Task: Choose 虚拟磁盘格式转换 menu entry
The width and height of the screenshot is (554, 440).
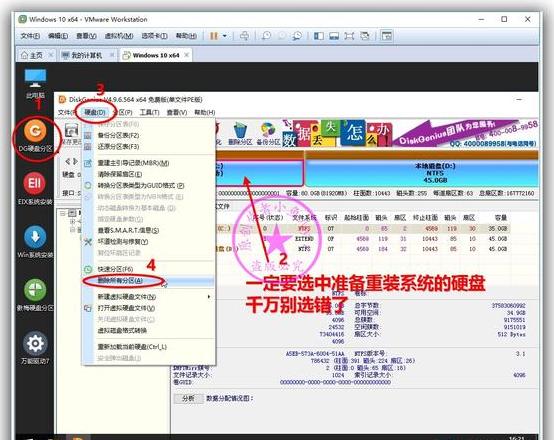Action: [x=148, y=330]
